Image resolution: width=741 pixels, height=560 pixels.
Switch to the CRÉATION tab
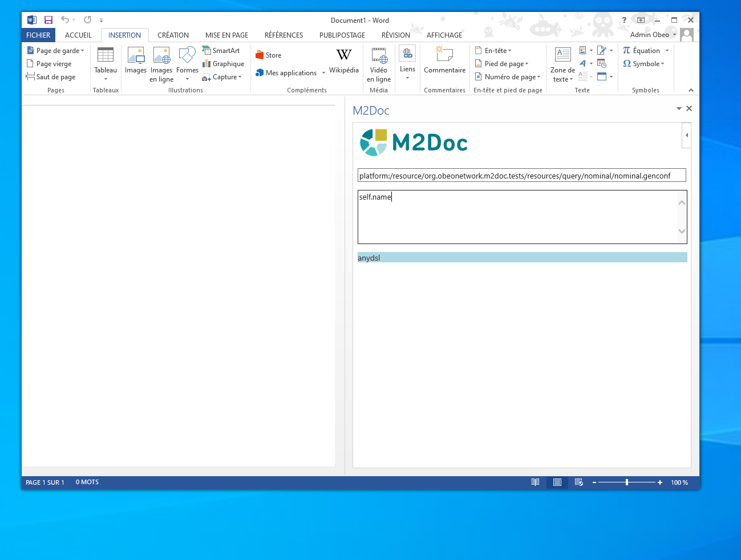tap(173, 35)
